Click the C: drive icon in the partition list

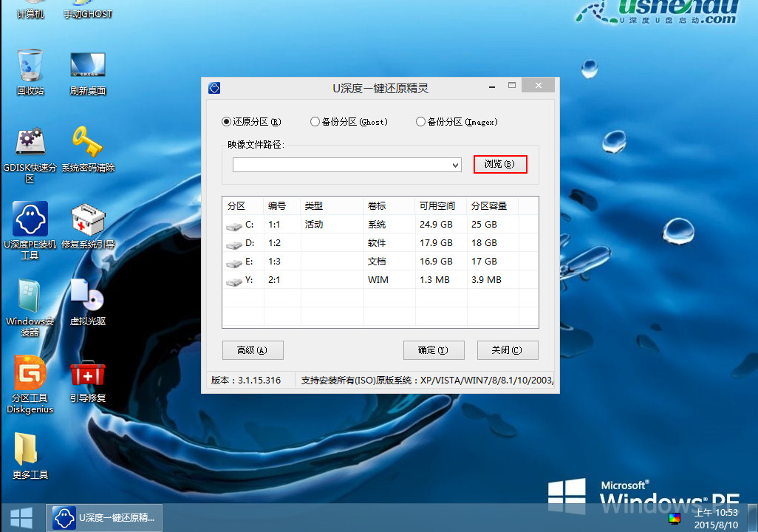pos(234,225)
